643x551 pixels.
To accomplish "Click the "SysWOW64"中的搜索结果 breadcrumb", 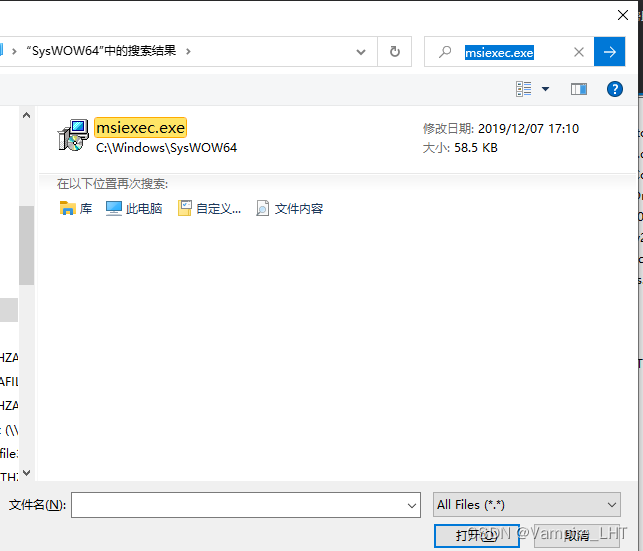I will (x=101, y=51).
